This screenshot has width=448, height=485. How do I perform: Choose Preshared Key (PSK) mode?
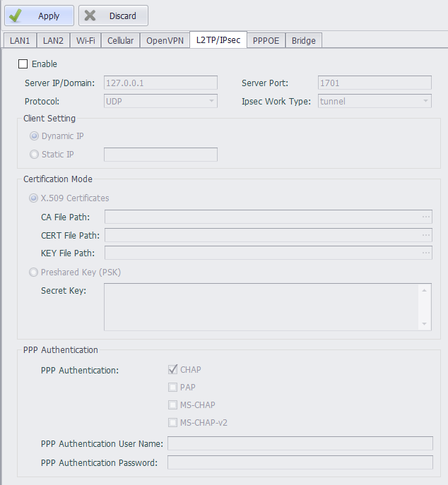[x=34, y=272]
